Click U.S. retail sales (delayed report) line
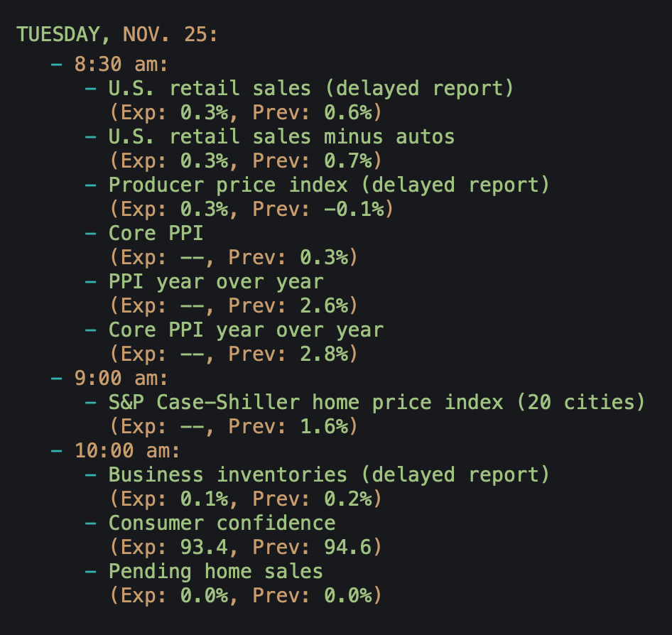Image resolution: width=672 pixels, height=635 pixels. point(310,89)
